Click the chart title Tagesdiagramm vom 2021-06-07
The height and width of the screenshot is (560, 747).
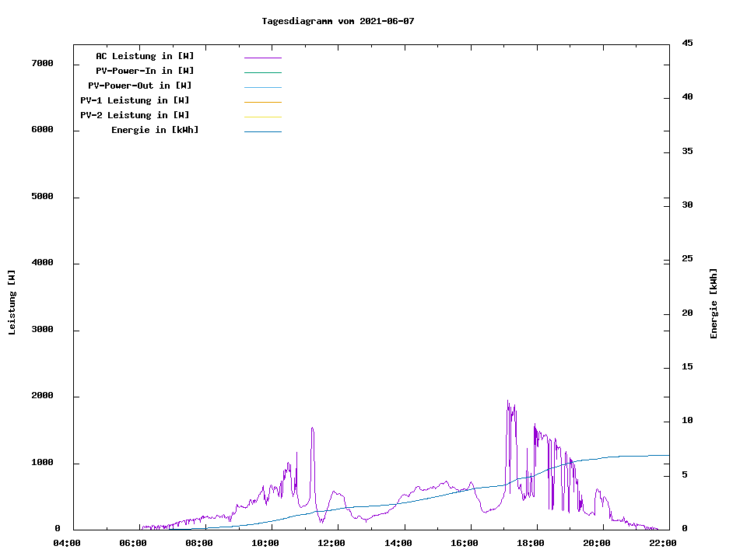338,21
